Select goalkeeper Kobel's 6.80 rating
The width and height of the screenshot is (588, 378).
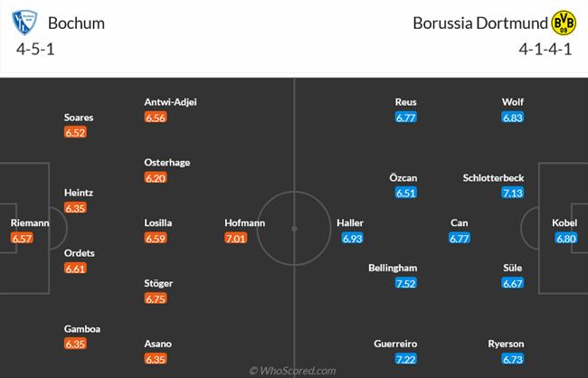564,238
